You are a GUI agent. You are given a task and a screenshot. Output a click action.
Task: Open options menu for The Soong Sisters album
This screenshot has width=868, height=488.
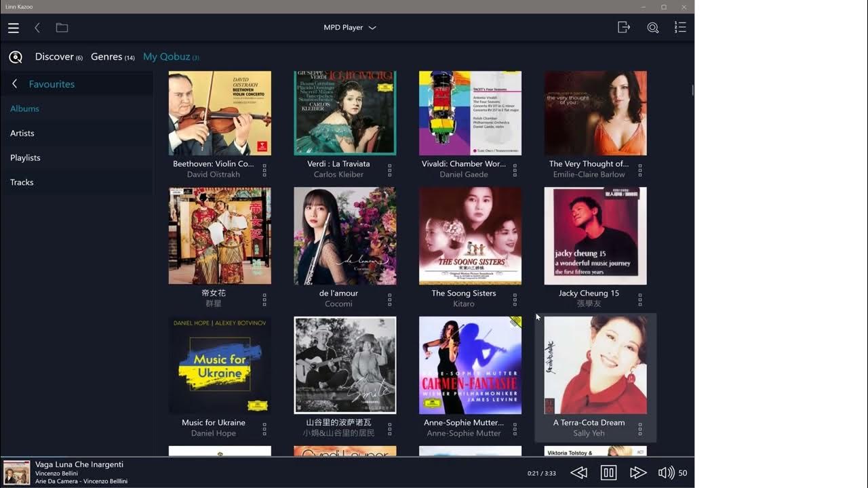click(x=515, y=299)
